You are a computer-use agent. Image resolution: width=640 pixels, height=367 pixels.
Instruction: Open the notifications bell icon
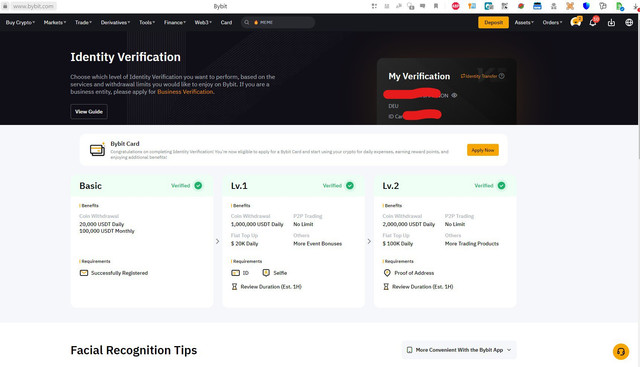tap(593, 22)
